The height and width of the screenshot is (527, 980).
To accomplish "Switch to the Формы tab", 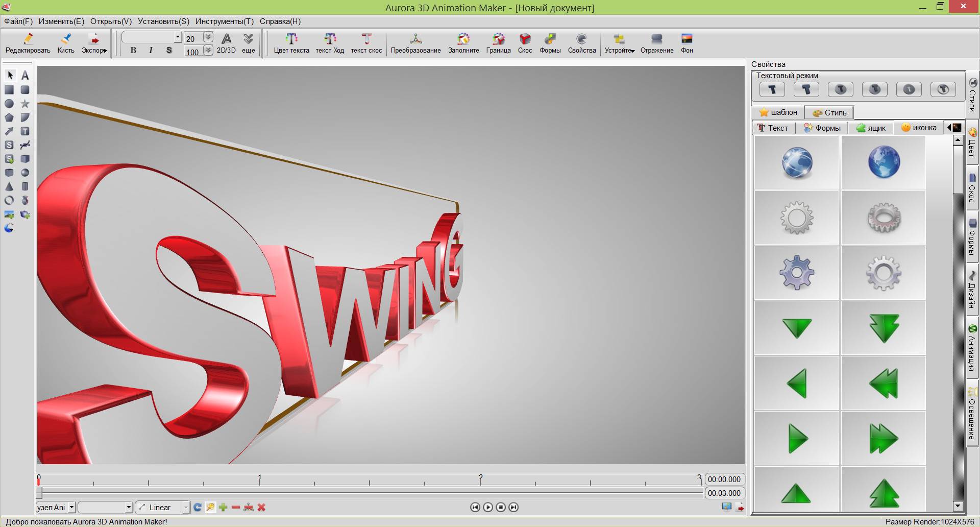I will click(822, 128).
